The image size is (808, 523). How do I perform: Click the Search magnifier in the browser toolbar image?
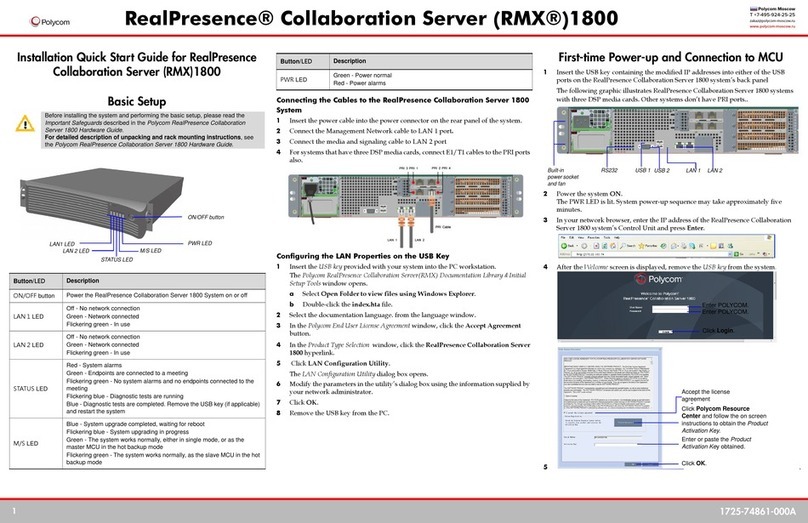coord(622,246)
